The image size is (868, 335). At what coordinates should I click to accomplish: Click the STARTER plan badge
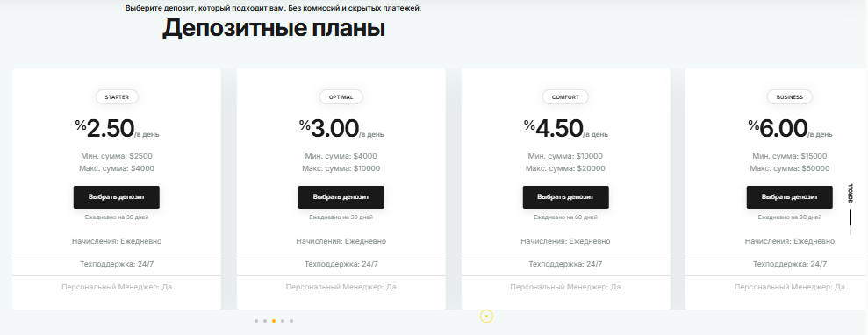(x=117, y=97)
